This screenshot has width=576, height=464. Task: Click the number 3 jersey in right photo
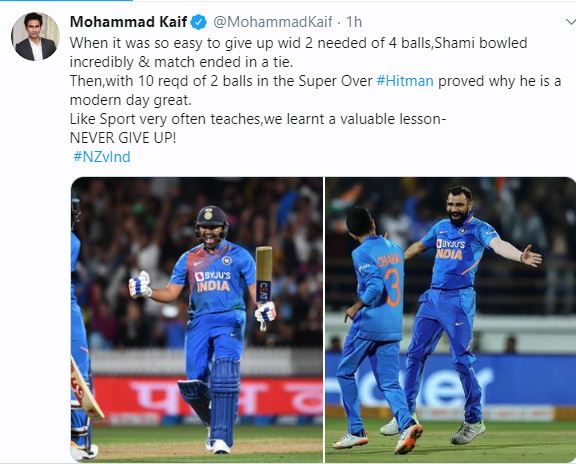coord(393,287)
